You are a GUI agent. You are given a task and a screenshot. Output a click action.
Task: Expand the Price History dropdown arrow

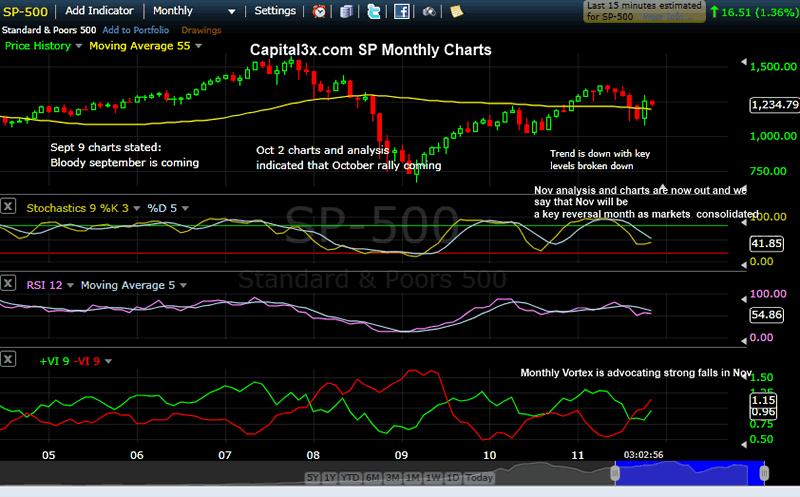point(80,46)
